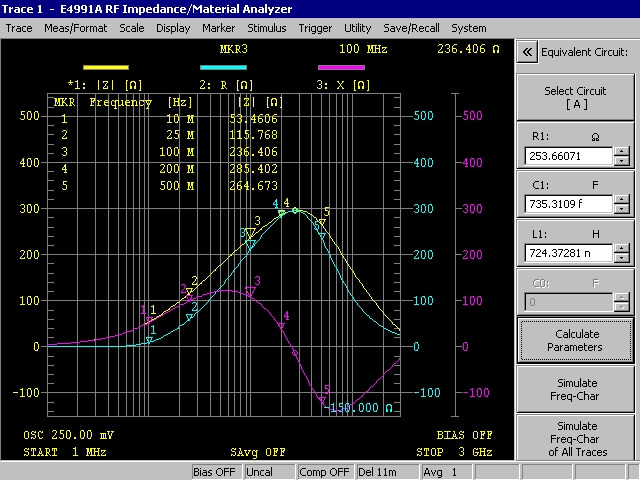Click the 236.406 Ω marker readout
Viewport: 640px width, 480px height.
point(469,49)
